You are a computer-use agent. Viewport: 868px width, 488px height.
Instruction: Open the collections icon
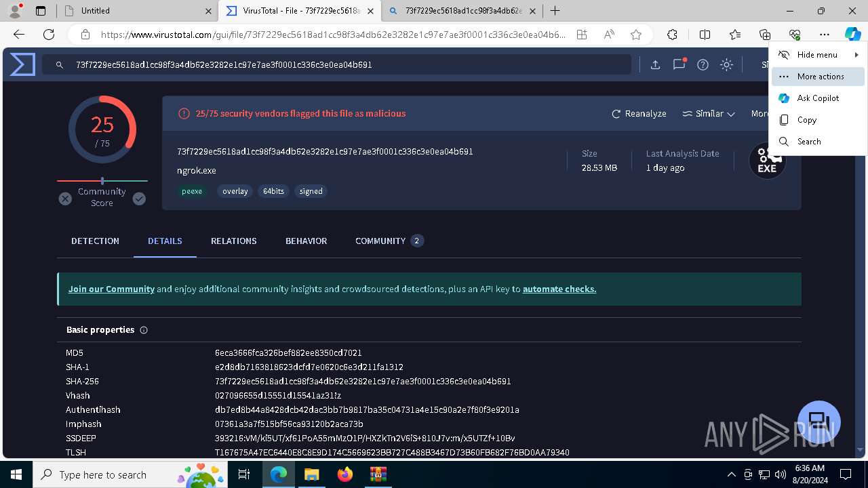coord(765,35)
